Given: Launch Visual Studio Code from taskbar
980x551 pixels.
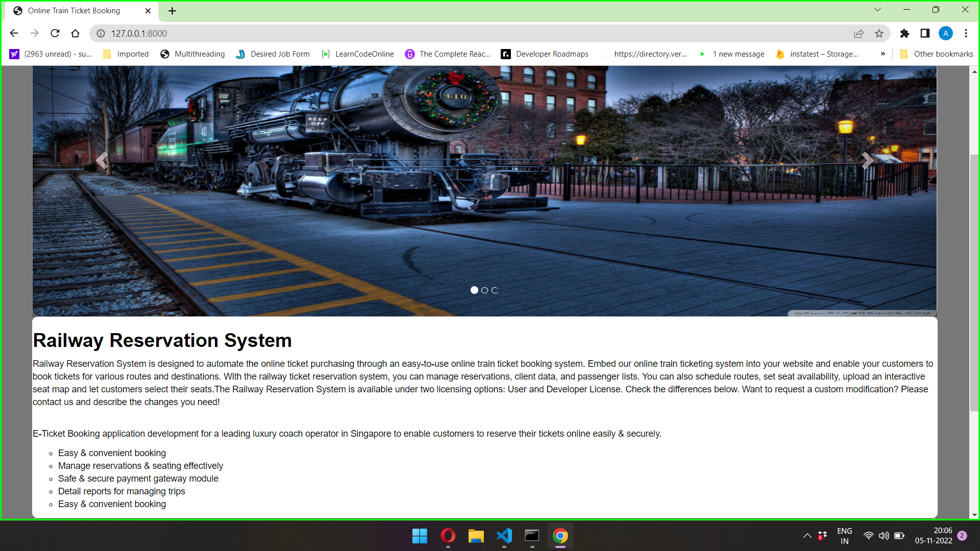Looking at the screenshot, I should [x=504, y=536].
